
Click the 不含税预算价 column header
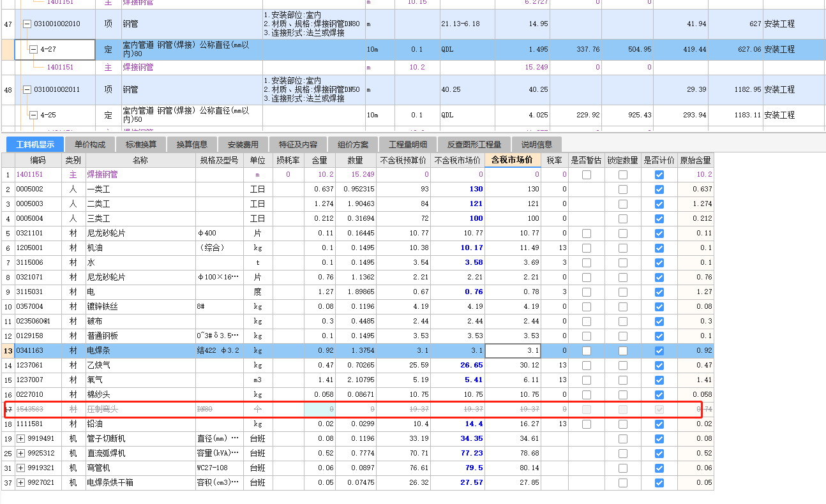click(x=403, y=160)
